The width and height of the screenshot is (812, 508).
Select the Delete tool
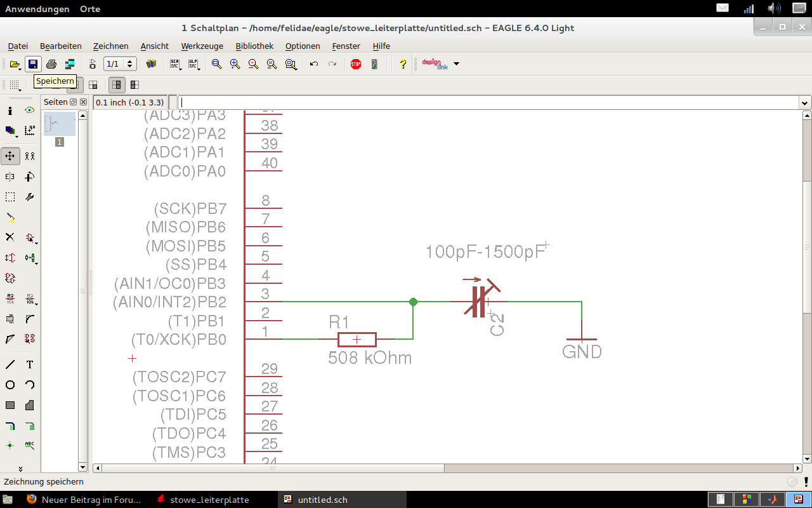pyautogui.click(x=10, y=237)
